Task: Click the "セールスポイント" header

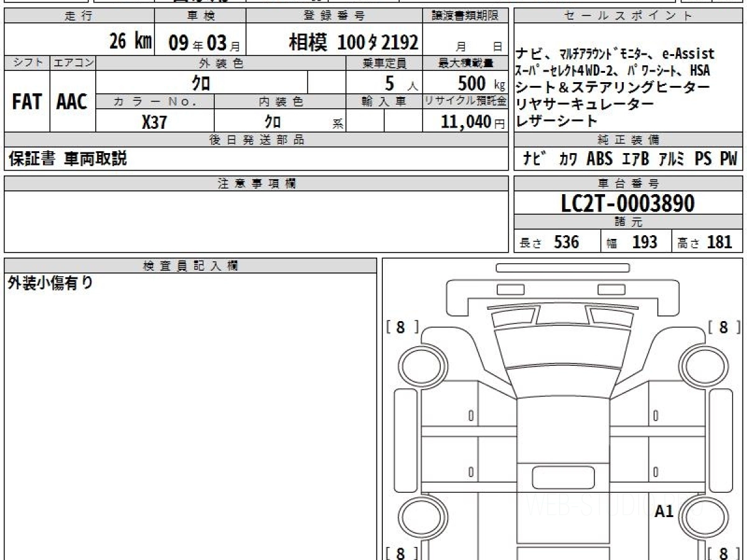Action: click(628, 16)
